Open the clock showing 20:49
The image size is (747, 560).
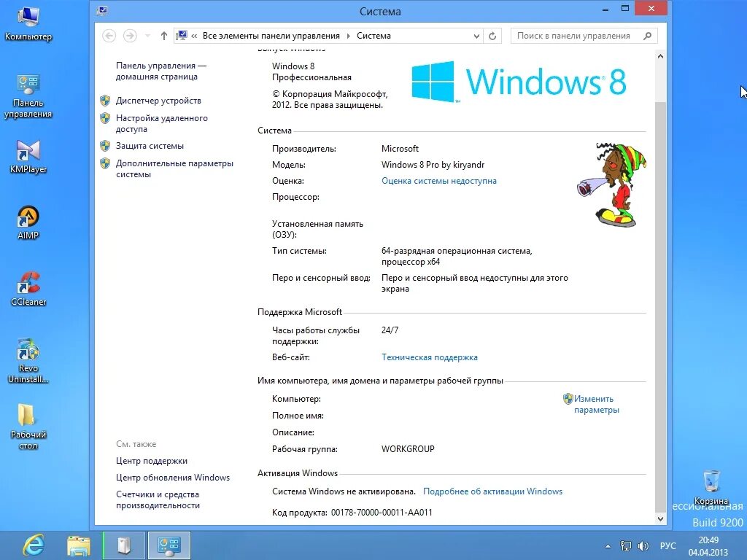pos(708,546)
